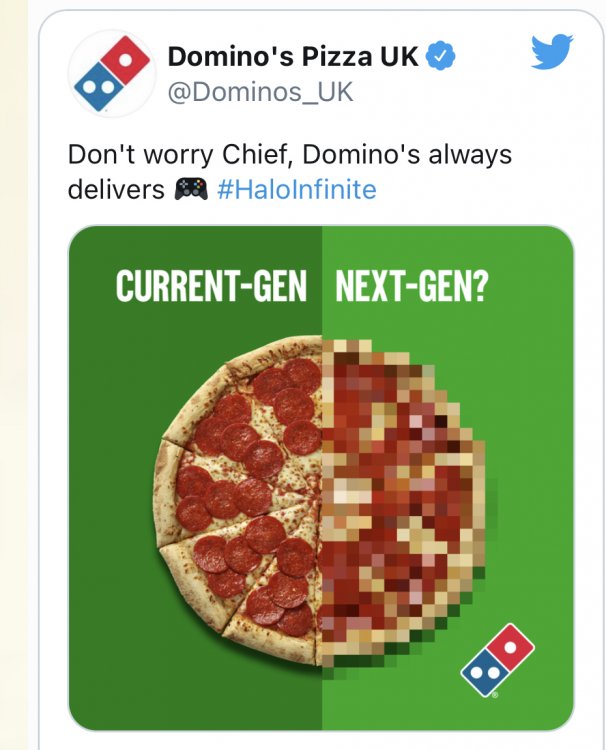Click the word "delivers" in the tweet text
This screenshot has width=606, height=750.
tap(116, 189)
